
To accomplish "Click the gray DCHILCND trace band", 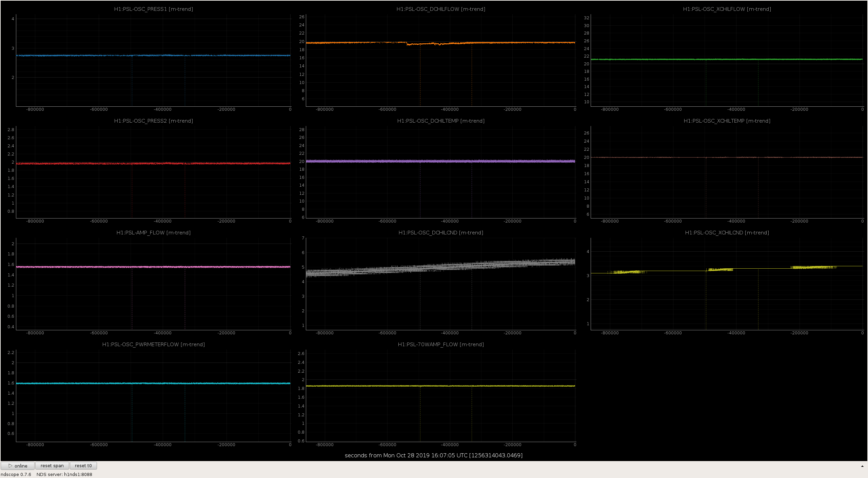I will [x=440, y=268].
